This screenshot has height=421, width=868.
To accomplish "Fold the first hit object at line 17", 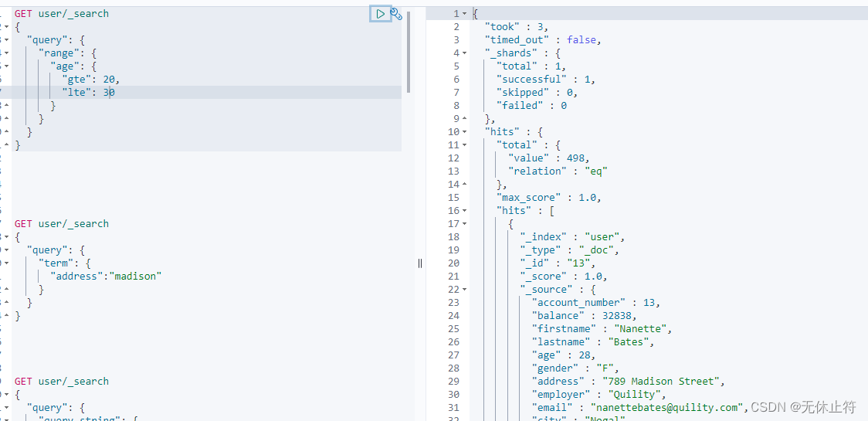I will coord(465,224).
